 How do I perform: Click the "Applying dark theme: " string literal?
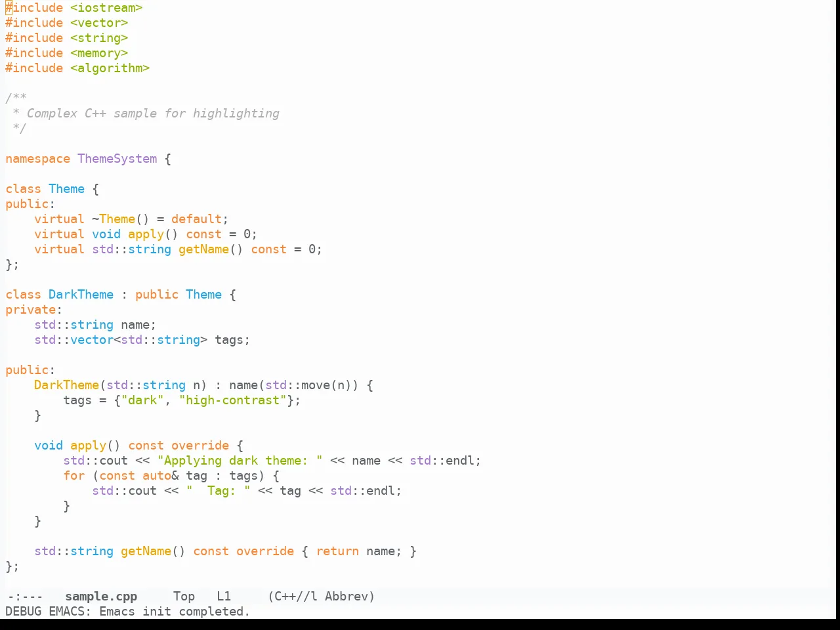(240, 461)
